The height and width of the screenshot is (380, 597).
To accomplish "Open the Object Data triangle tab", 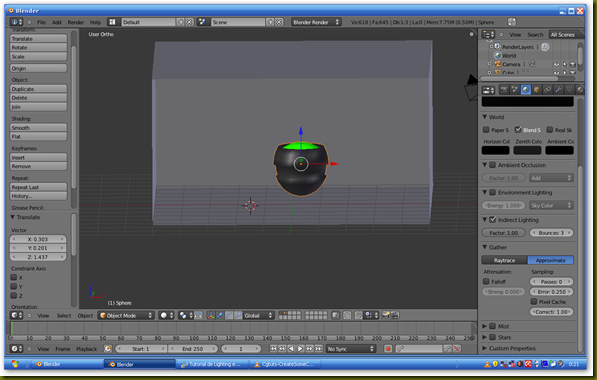I will coord(569,90).
